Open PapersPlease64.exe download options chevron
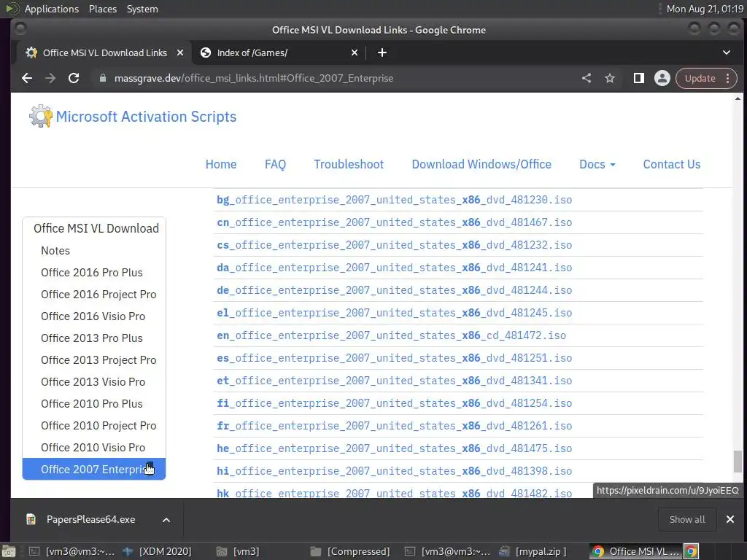 click(166, 519)
